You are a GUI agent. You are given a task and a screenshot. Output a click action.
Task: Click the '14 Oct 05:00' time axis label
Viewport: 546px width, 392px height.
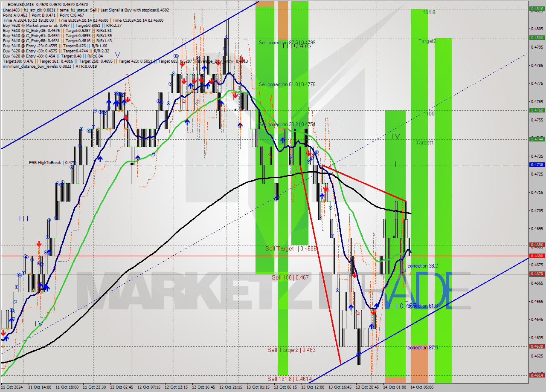(x=421, y=387)
